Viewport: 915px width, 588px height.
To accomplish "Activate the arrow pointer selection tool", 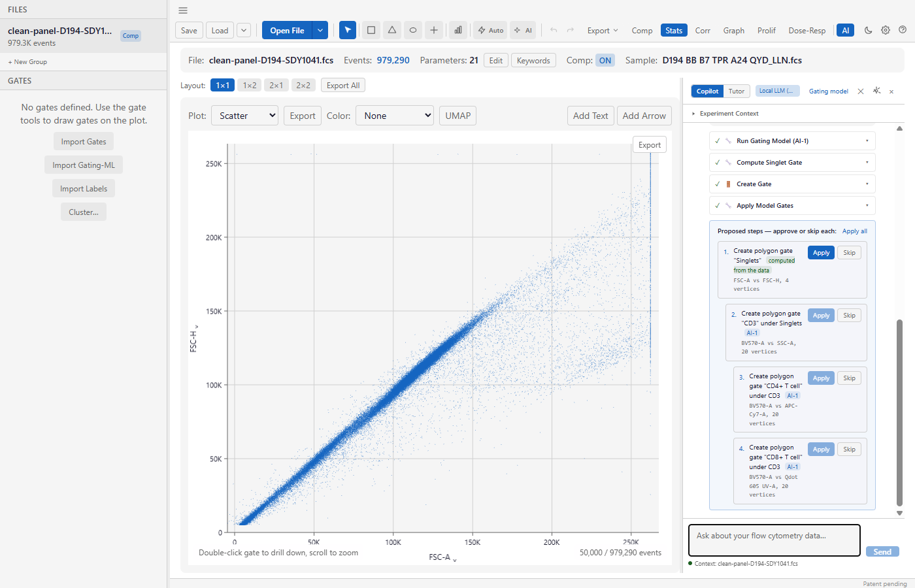I will (x=348, y=30).
